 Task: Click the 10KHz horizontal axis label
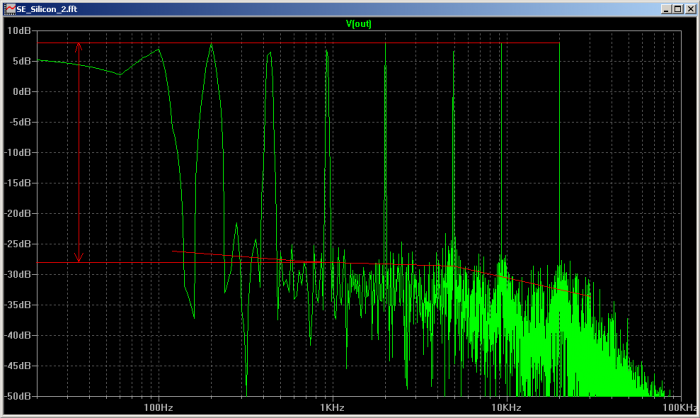[x=506, y=408]
